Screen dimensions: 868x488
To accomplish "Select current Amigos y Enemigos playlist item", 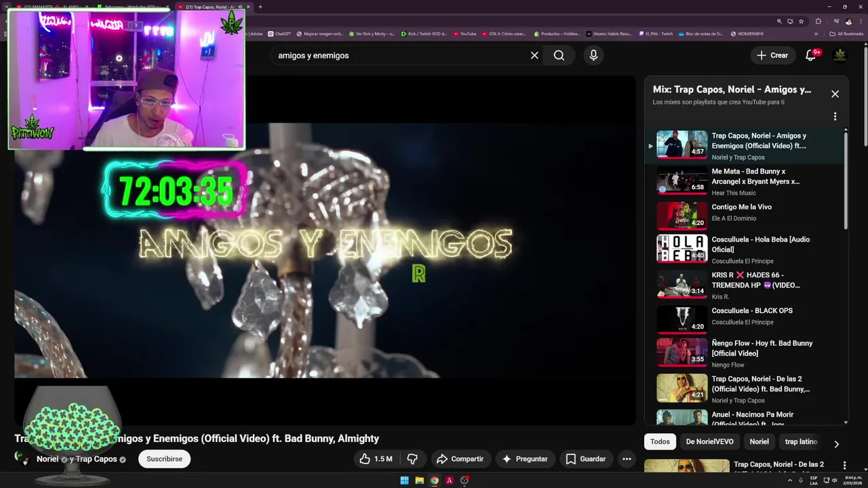I will [746, 145].
